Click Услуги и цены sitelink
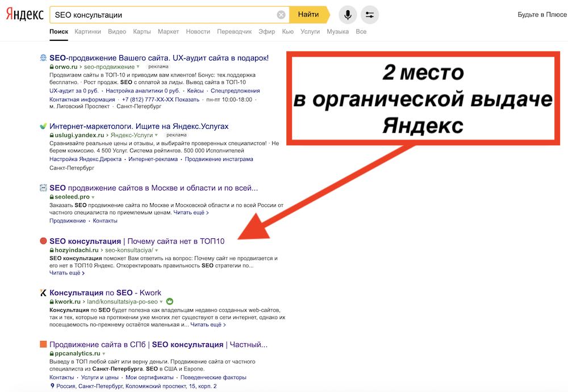The height and width of the screenshot is (392, 568). 99,377
